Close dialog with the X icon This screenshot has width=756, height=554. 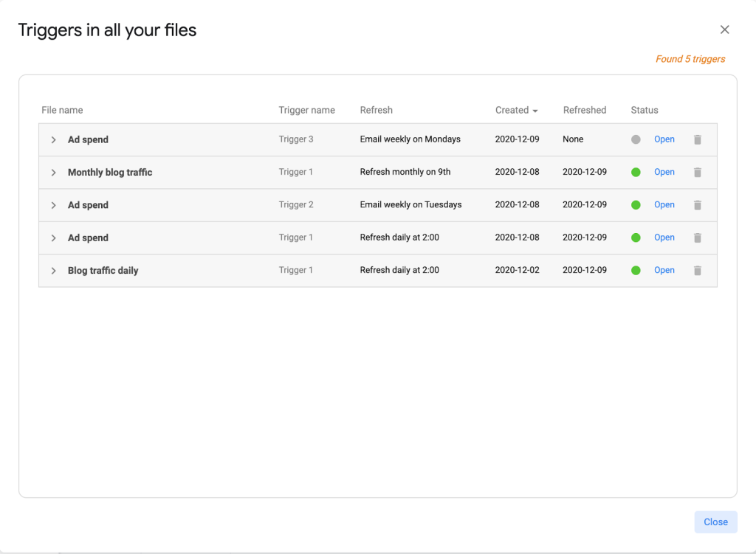pos(724,30)
